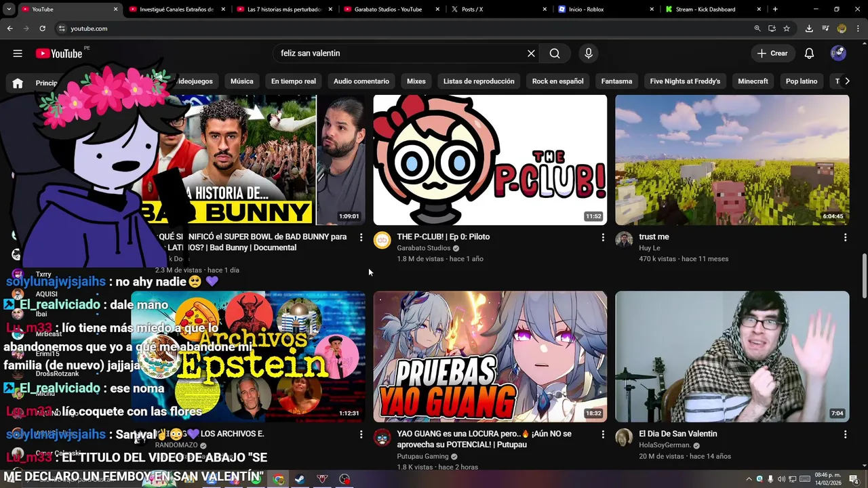The width and height of the screenshot is (868, 488).
Task: Open the YouTube hamburger guide menu
Action: pyautogui.click(x=18, y=54)
